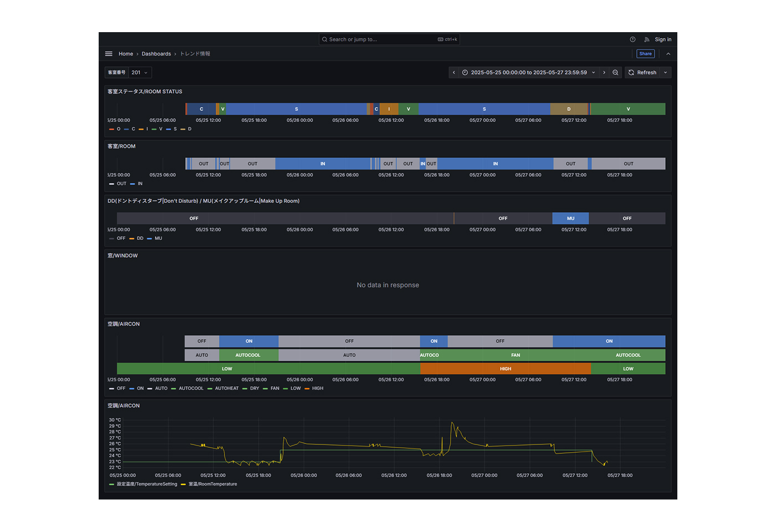Viewport: 776px width, 532px height.
Task: Click the Sign in link
Action: coord(662,39)
